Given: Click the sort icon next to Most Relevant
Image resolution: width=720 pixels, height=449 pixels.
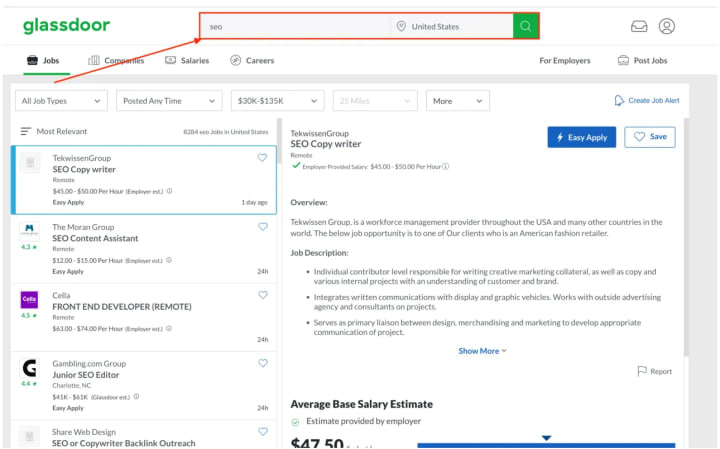Looking at the screenshot, I should pos(26,131).
